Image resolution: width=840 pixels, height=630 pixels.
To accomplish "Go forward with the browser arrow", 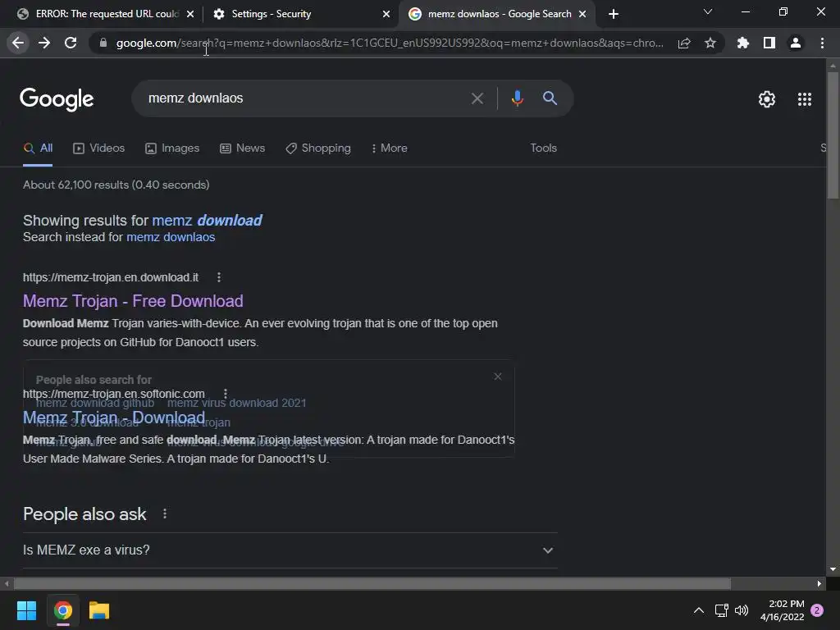I will pos(44,43).
